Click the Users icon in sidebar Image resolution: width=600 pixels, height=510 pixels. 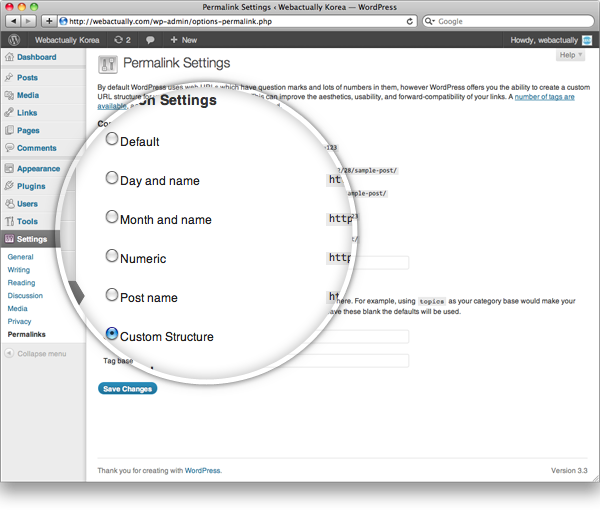click(9, 204)
